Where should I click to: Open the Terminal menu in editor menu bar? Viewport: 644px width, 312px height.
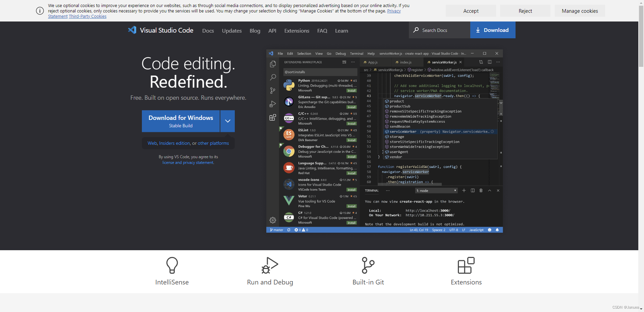pos(357,53)
